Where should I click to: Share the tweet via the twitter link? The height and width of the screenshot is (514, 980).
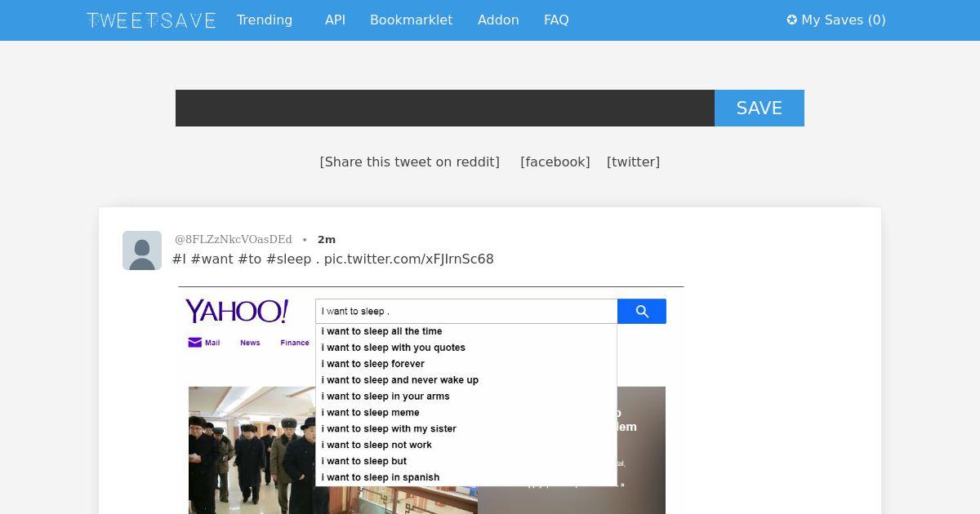(633, 162)
